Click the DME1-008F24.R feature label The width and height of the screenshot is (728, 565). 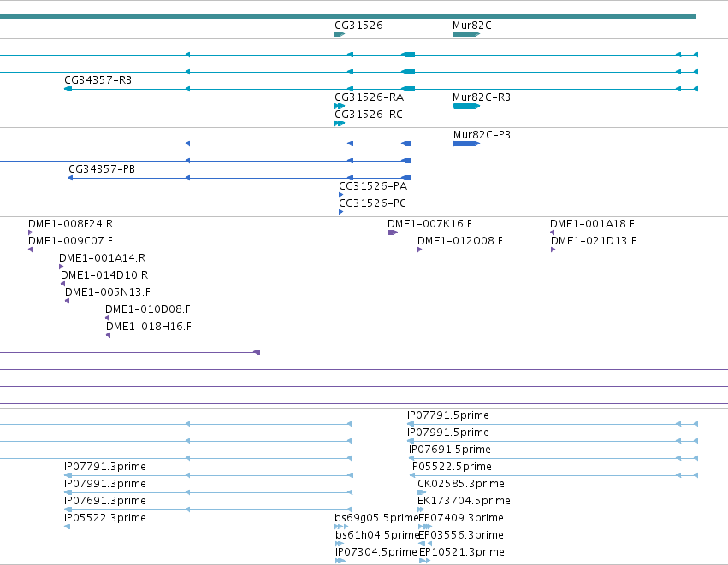[x=70, y=224]
